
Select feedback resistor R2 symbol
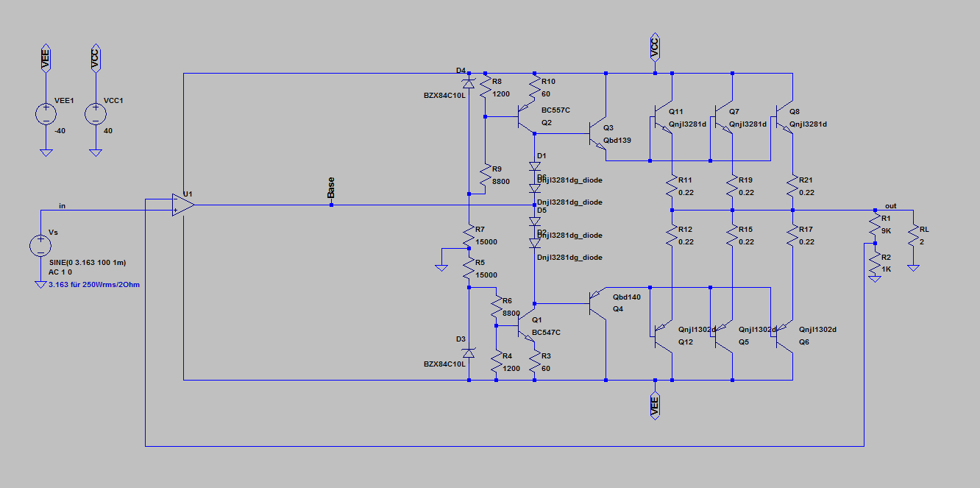pyautogui.click(x=875, y=264)
